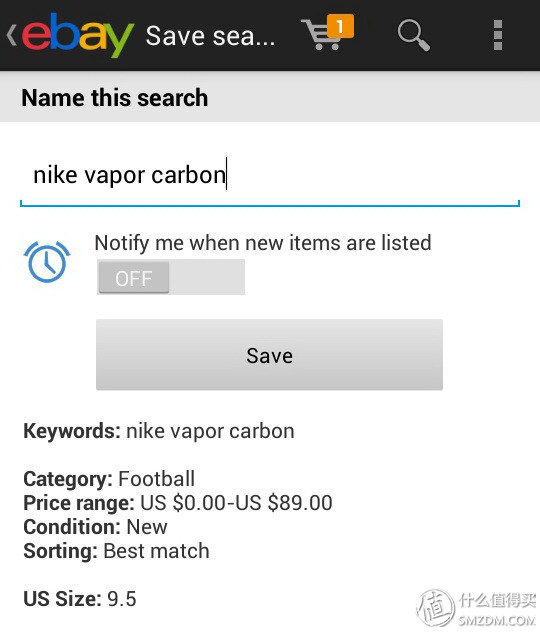This screenshot has height=632, width=540.
Task: Open the three-dot overflow menu
Action: 498,35
